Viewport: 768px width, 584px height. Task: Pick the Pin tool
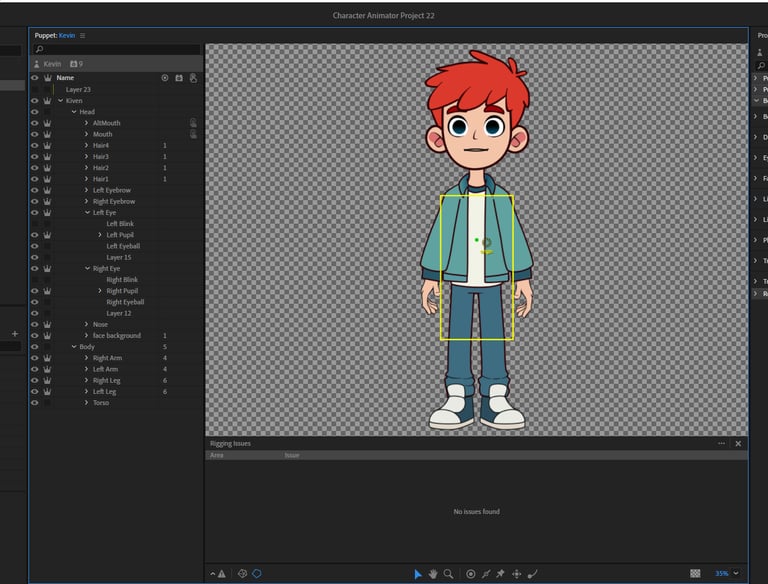(501, 574)
